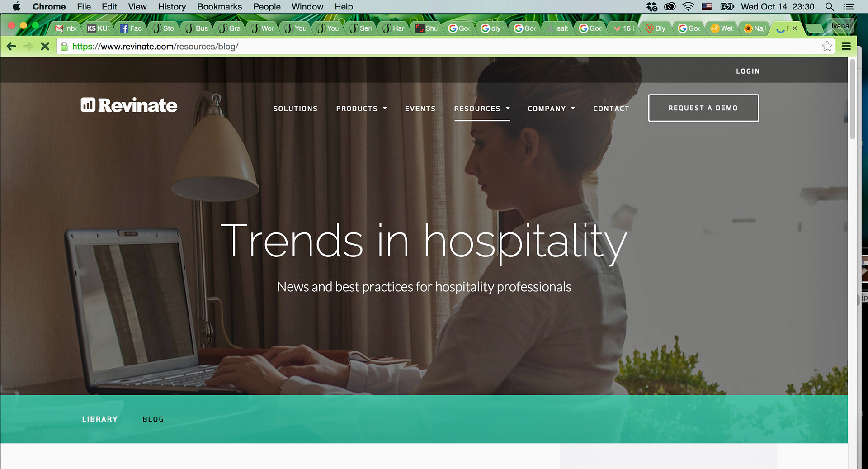
Task: Expand the Company dropdown
Action: 551,109
